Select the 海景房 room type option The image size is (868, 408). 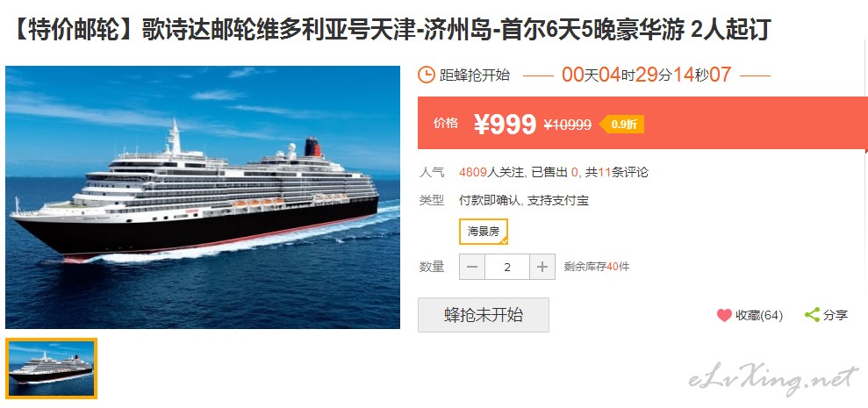484,232
